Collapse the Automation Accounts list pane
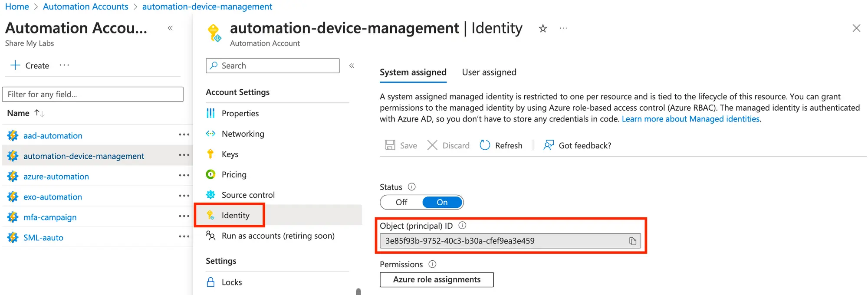 [170, 28]
